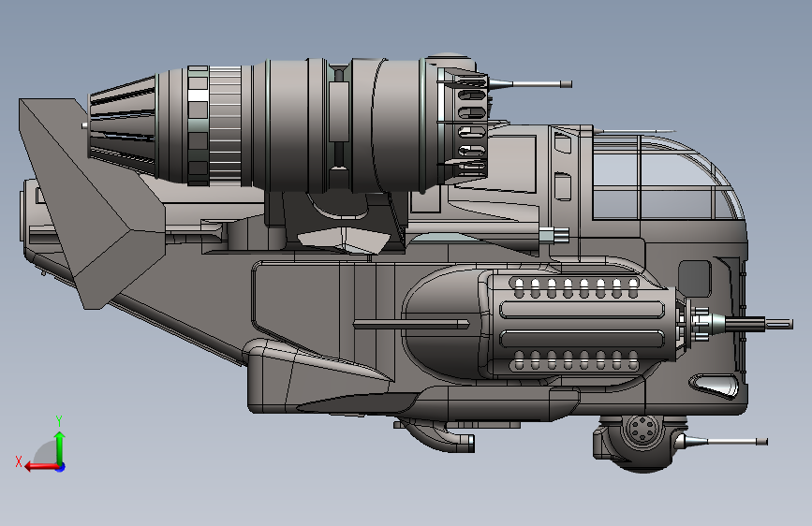Click the green Y axis arrow of the triad
This screenshot has height=526, width=812.
(60, 447)
